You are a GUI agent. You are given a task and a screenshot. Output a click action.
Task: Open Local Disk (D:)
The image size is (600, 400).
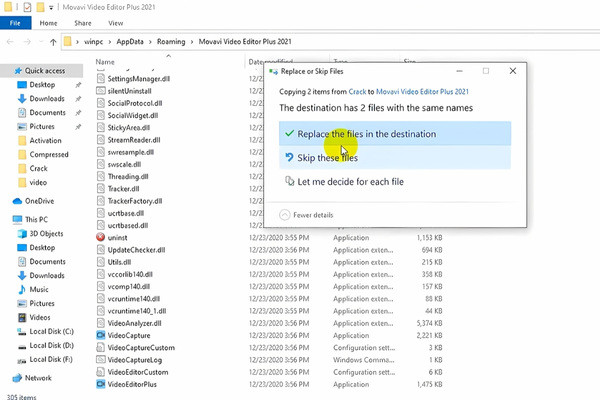pyautogui.click(x=51, y=345)
